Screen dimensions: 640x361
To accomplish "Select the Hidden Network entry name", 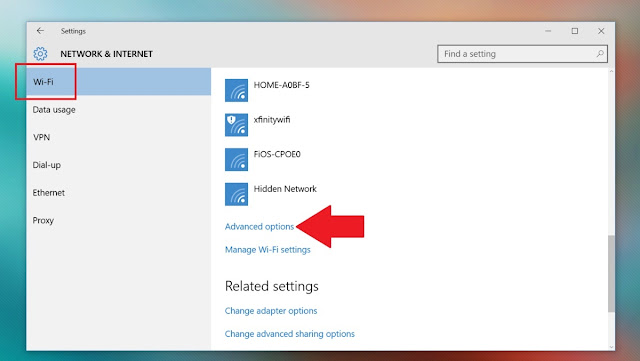I will tap(285, 189).
